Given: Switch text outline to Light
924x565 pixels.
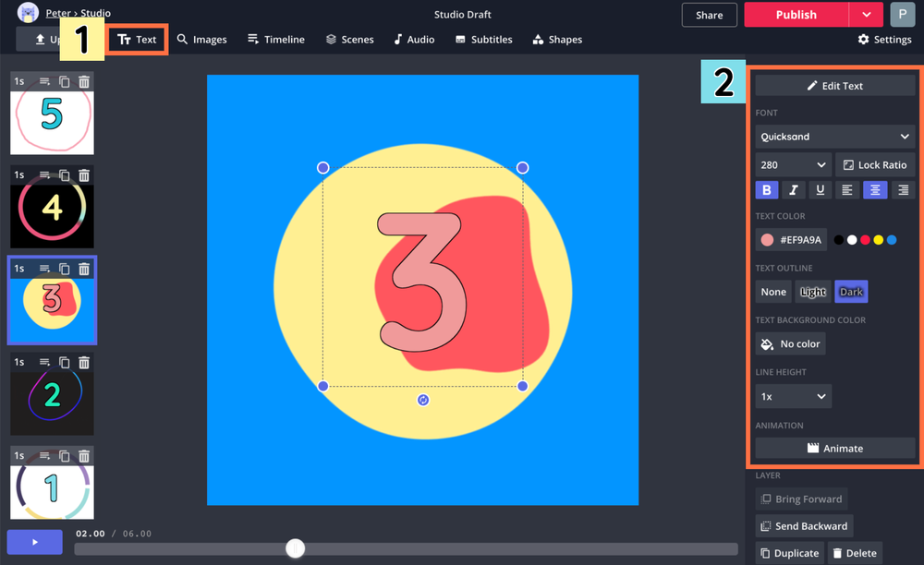Looking at the screenshot, I should point(812,291).
